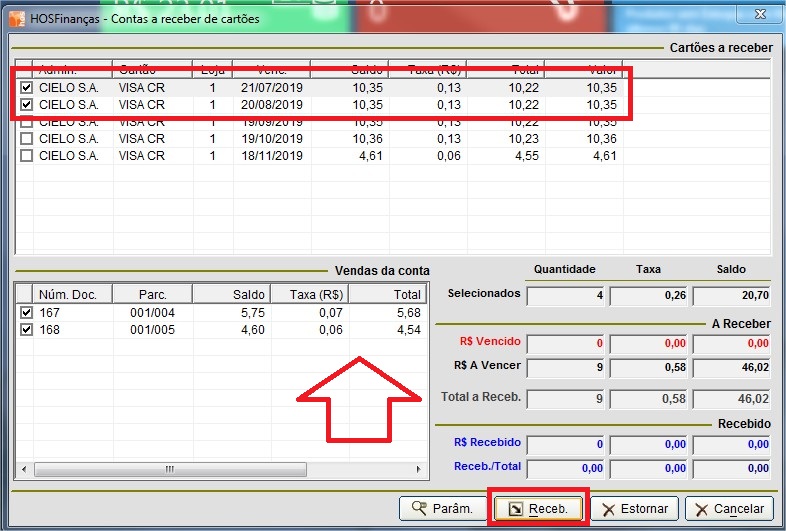Check the CIELO row due 19/10/2019
Image resolution: width=786 pixels, height=531 pixels.
click(x=26, y=139)
